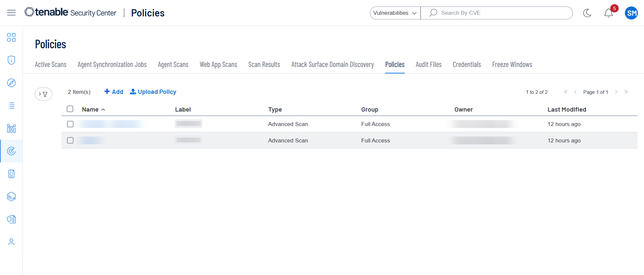
Task: Open the SM user account avatar
Action: click(631, 13)
